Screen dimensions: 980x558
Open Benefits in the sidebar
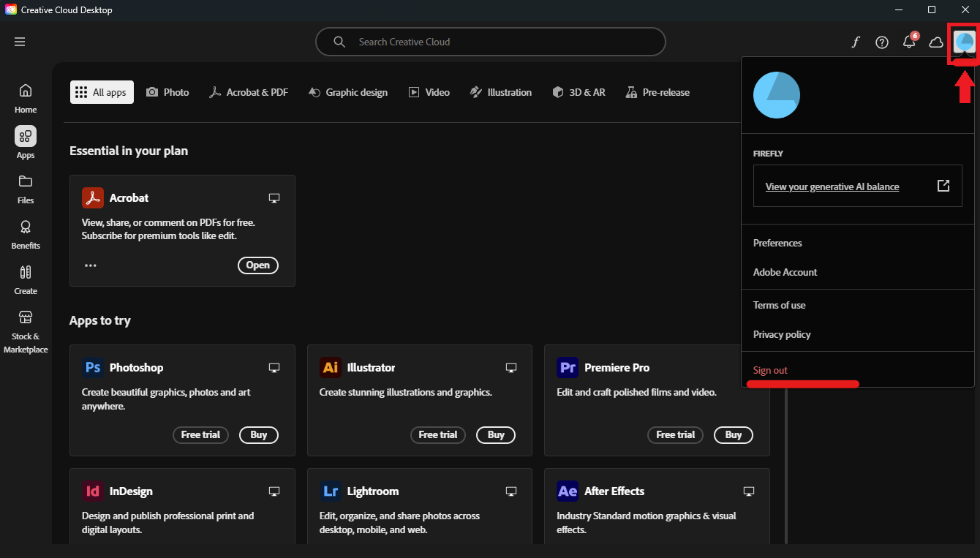(26, 234)
